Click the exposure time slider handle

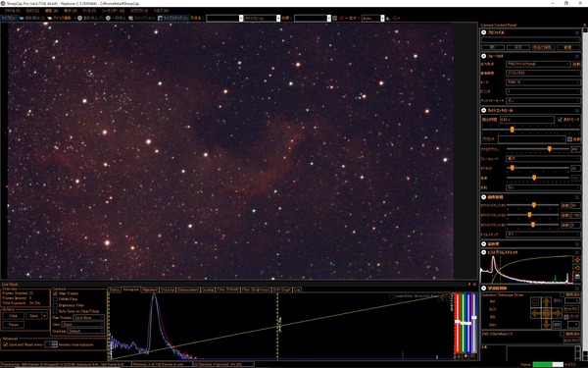[x=512, y=130]
